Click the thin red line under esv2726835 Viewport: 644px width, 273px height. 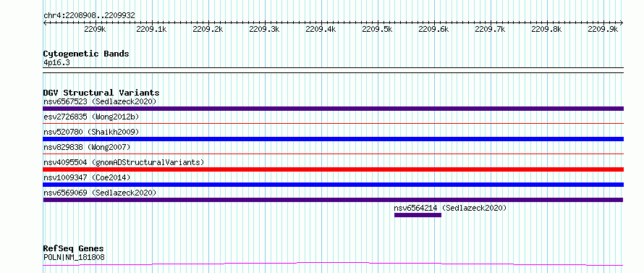coord(333,123)
